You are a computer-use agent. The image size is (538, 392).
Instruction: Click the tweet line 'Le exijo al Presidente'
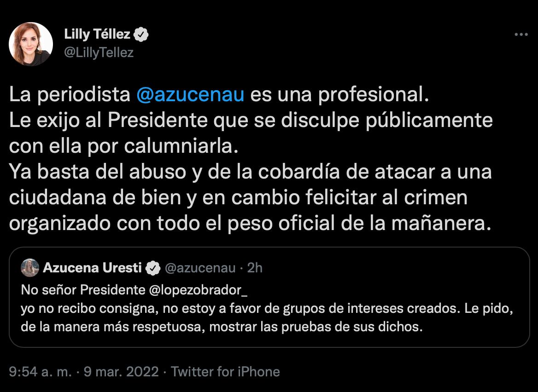click(x=251, y=121)
